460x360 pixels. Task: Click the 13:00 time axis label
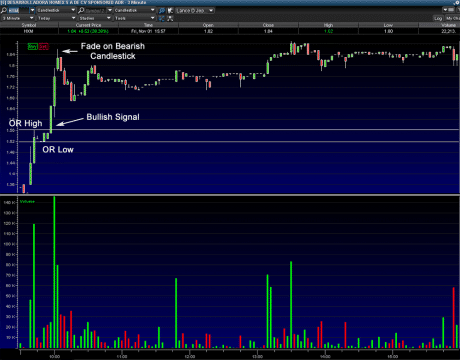click(257, 356)
